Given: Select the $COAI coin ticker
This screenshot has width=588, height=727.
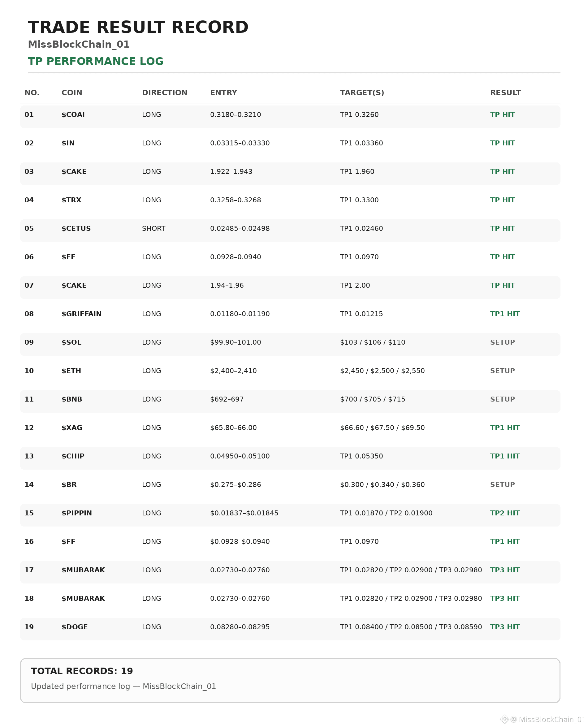Looking at the screenshot, I should 73,115.
